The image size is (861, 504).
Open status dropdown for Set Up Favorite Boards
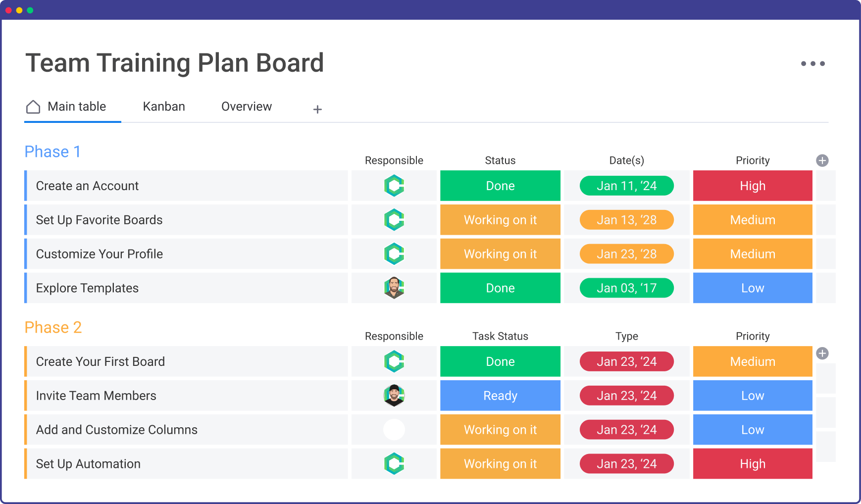point(500,220)
